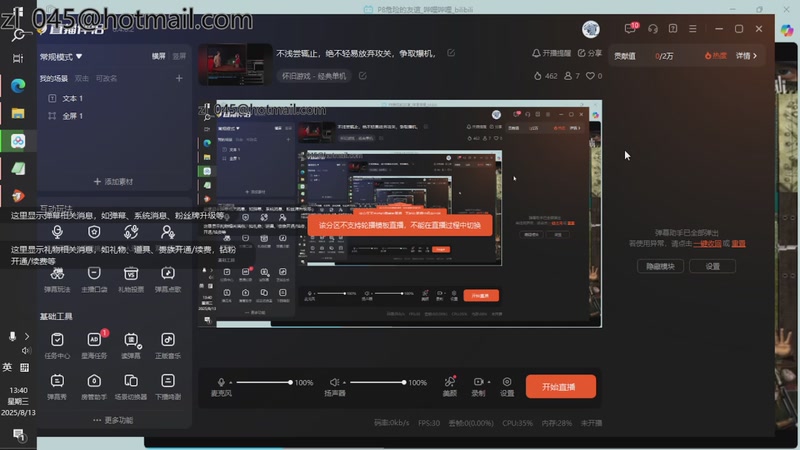This screenshot has height=450, width=800.
Task: Expand recording options arrow next to 录制
Action: [489, 382]
